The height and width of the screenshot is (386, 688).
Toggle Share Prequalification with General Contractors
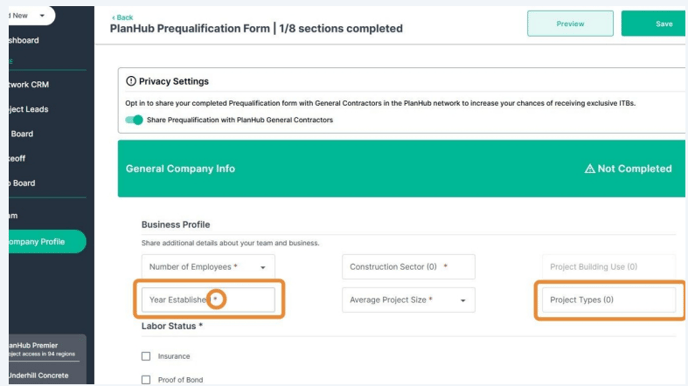click(x=134, y=120)
